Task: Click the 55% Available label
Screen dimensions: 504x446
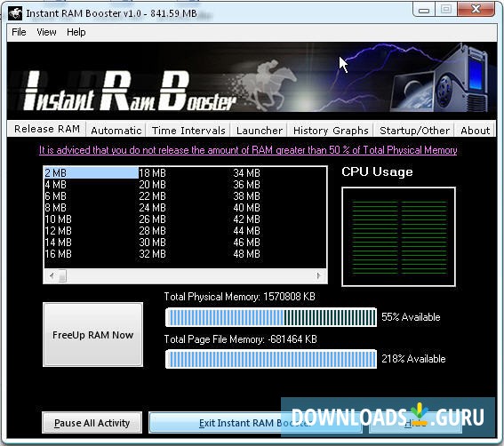Action: click(x=411, y=317)
